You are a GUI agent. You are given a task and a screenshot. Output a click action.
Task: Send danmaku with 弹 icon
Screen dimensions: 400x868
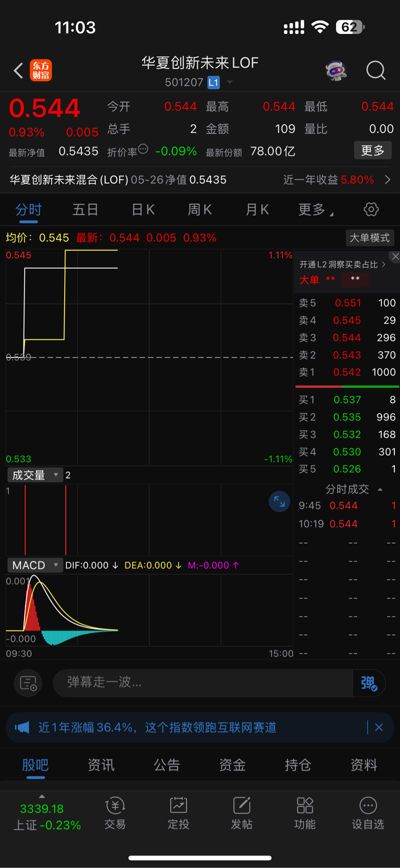(369, 683)
